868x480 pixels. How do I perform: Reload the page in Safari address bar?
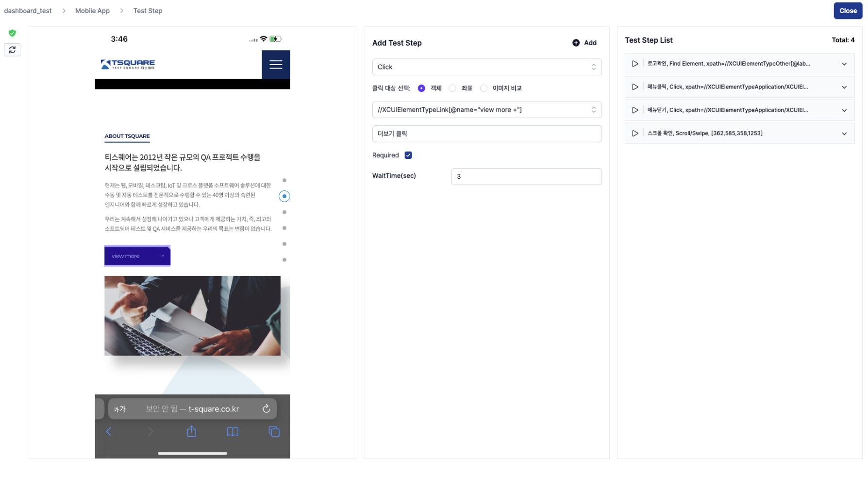click(266, 409)
